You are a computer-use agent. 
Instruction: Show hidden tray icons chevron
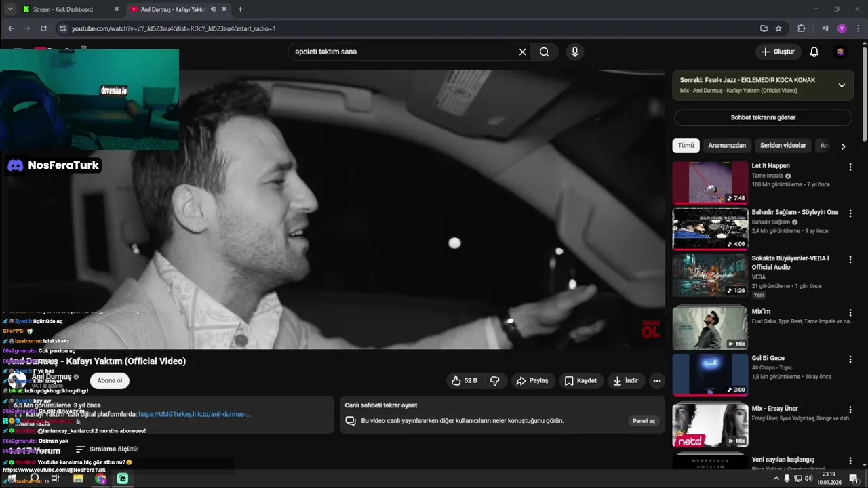pyautogui.click(x=776, y=479)
